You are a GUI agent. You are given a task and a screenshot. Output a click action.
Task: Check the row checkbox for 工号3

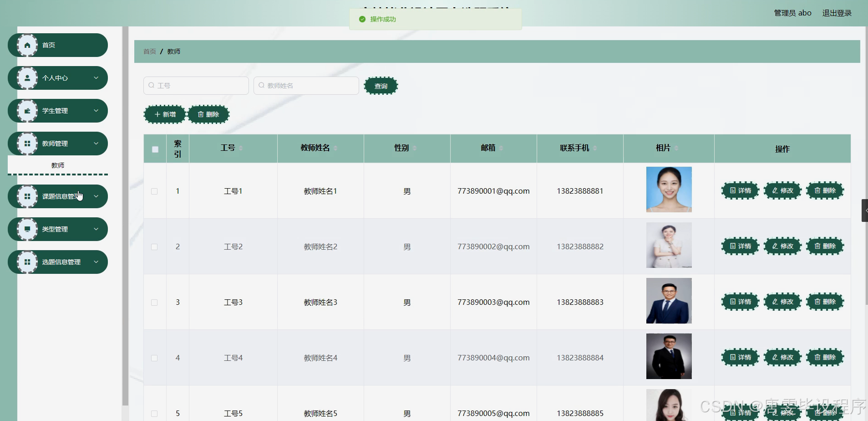tap(154, 303)
